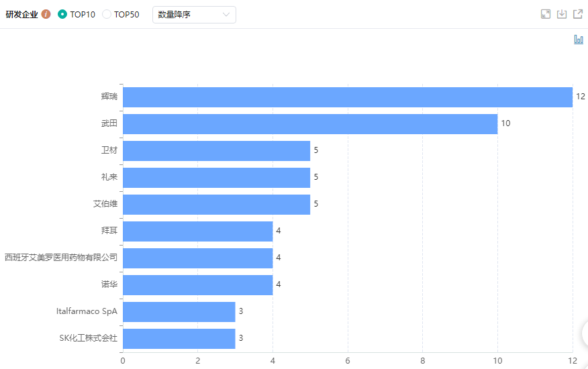Click the SK化工株式会社 bar
The width and height of the screenshot is (588, 369).
tap(179, 339)
